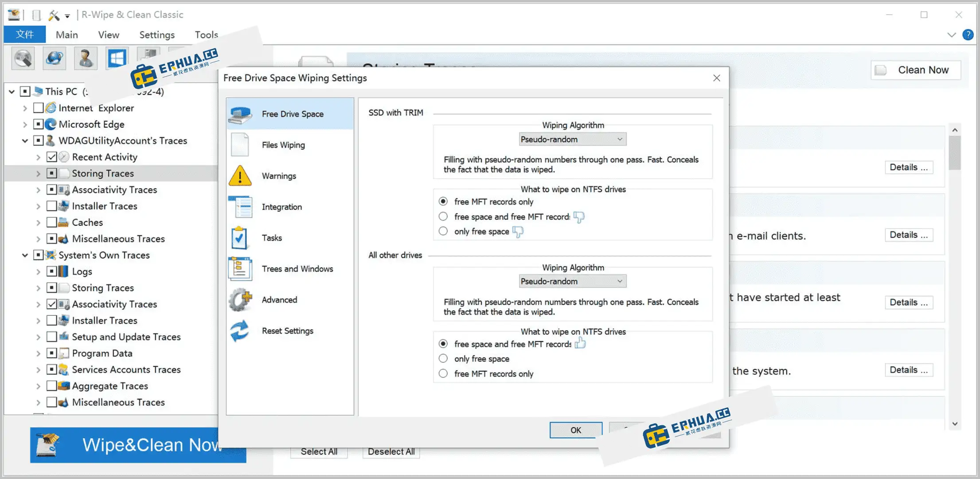Click the Internet Explorer icon in tree
This screenshot has width=980, height=479.
(x=51, y=108)
